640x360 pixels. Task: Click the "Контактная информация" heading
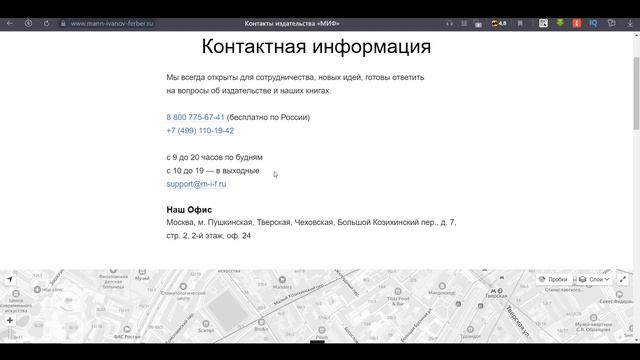(316, 46)
